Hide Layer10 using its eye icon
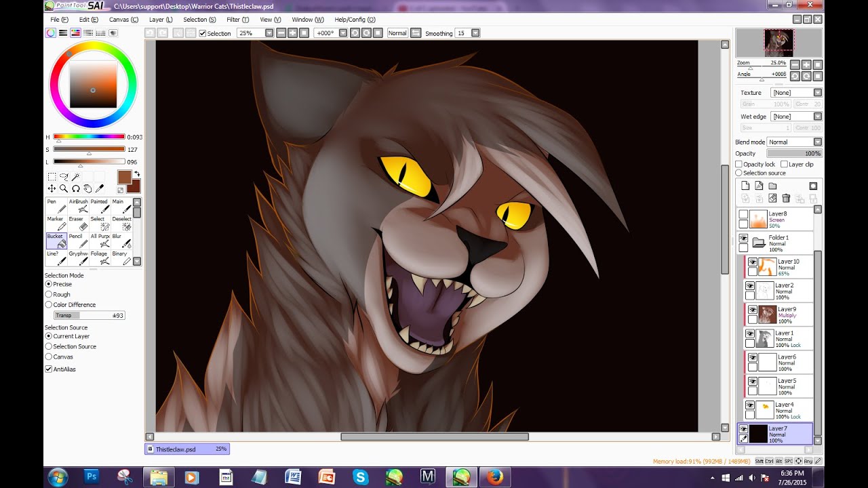Screen dimensions: 868x488 point(752,262)
